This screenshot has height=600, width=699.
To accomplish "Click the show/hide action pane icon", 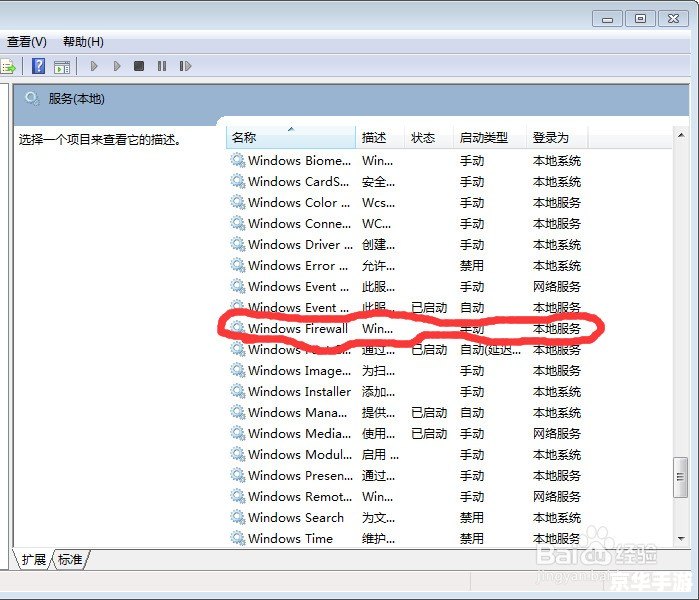I will [62, 67].
